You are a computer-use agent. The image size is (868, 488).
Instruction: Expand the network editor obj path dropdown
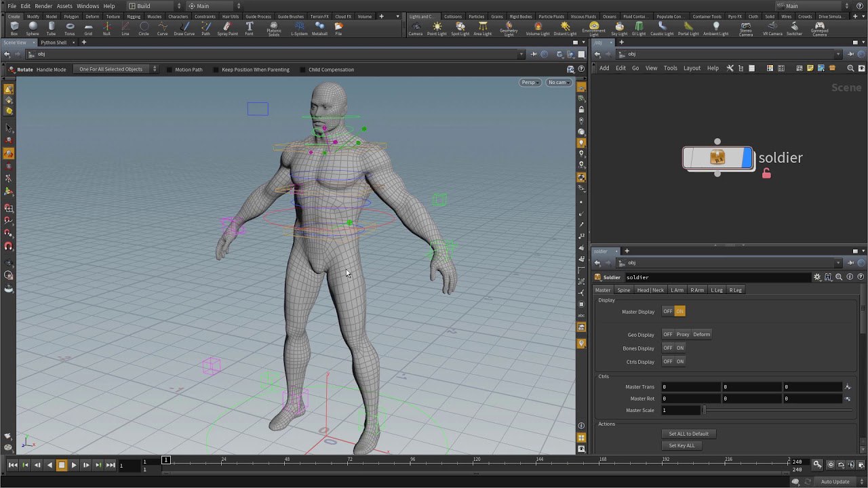(839, 54)
